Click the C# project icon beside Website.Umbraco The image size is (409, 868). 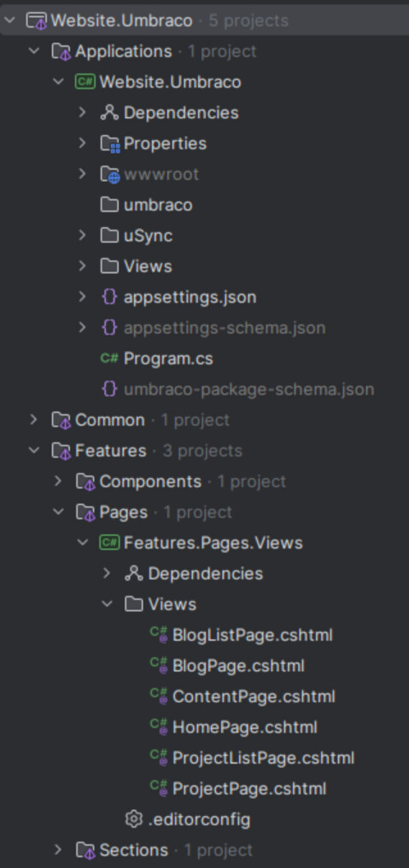click(85, 82)
